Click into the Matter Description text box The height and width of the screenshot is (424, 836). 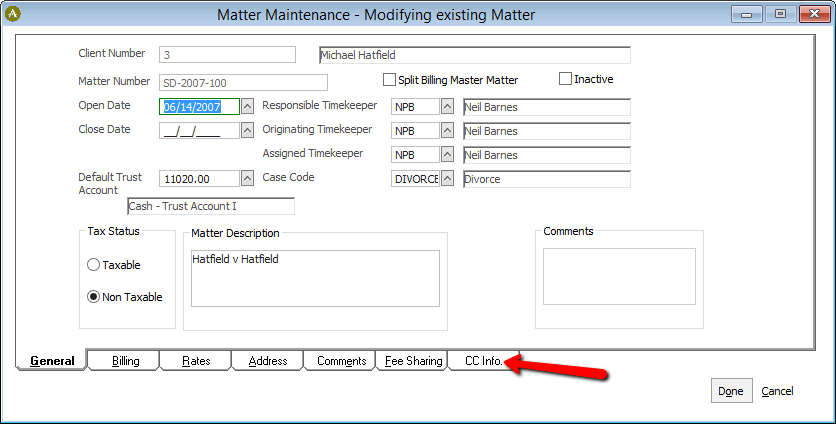click(x=315, y=278)
